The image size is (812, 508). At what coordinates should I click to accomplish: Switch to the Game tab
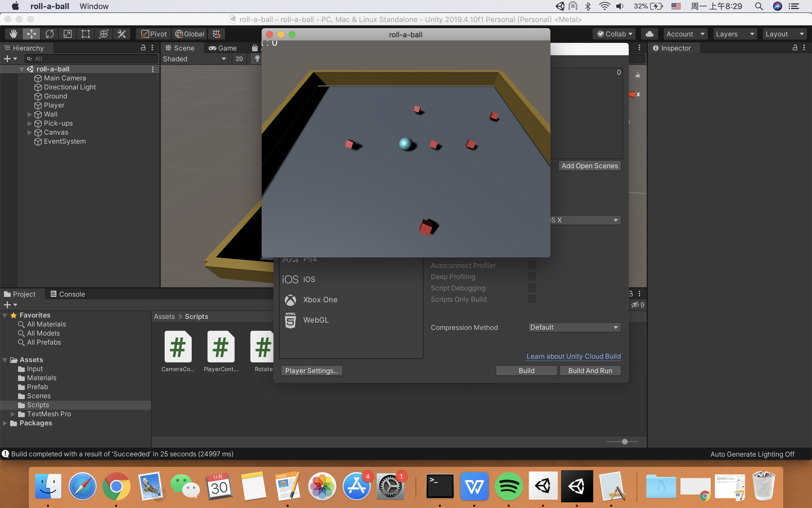(x=223, y=48)
